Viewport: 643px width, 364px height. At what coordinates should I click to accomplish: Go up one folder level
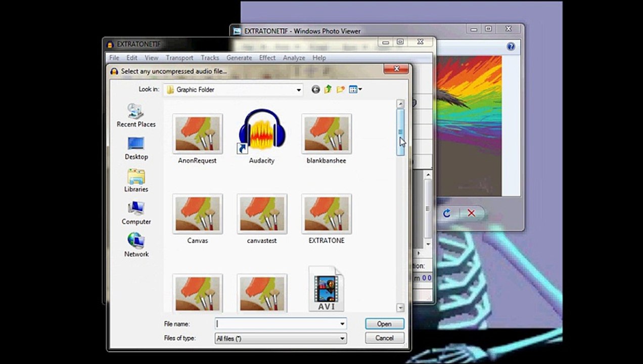click(x=328, y=89)
